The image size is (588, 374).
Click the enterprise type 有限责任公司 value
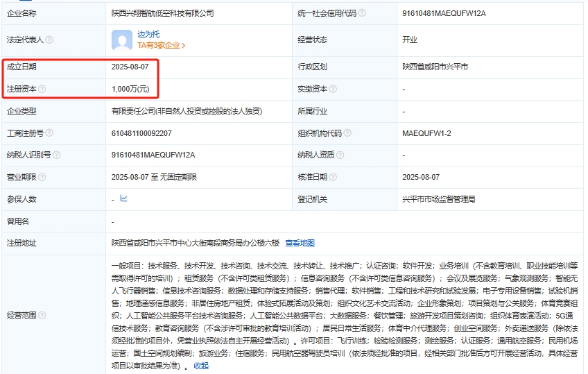187,111
